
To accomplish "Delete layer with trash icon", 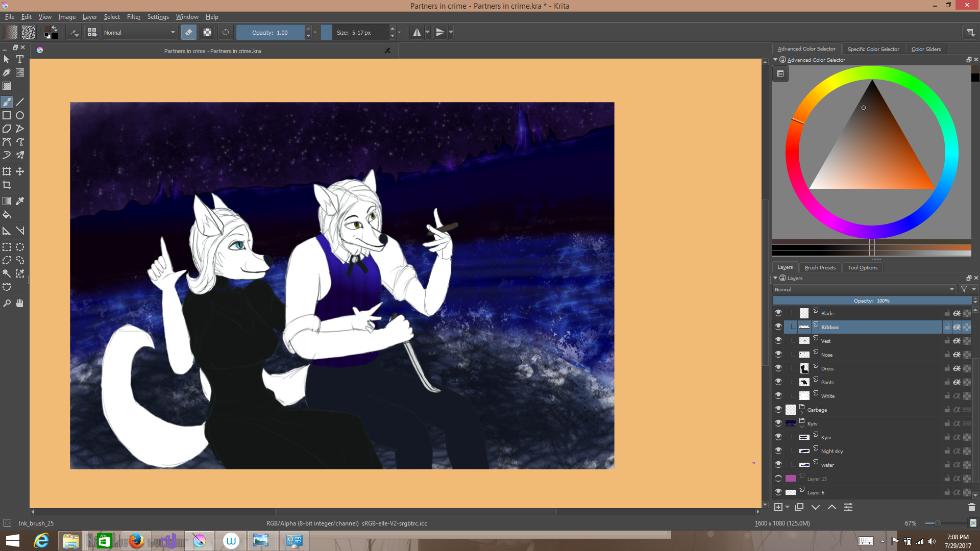I will (971, 507).
